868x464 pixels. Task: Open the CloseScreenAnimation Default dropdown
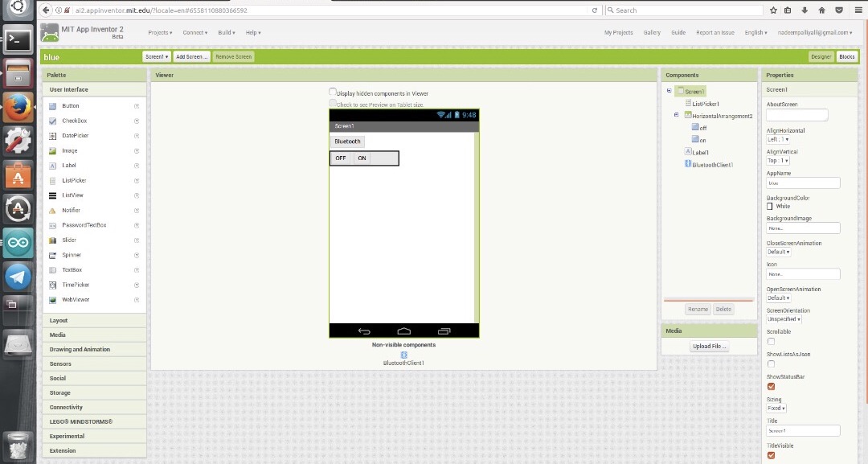pyautogui.click(x=778, y=252)
